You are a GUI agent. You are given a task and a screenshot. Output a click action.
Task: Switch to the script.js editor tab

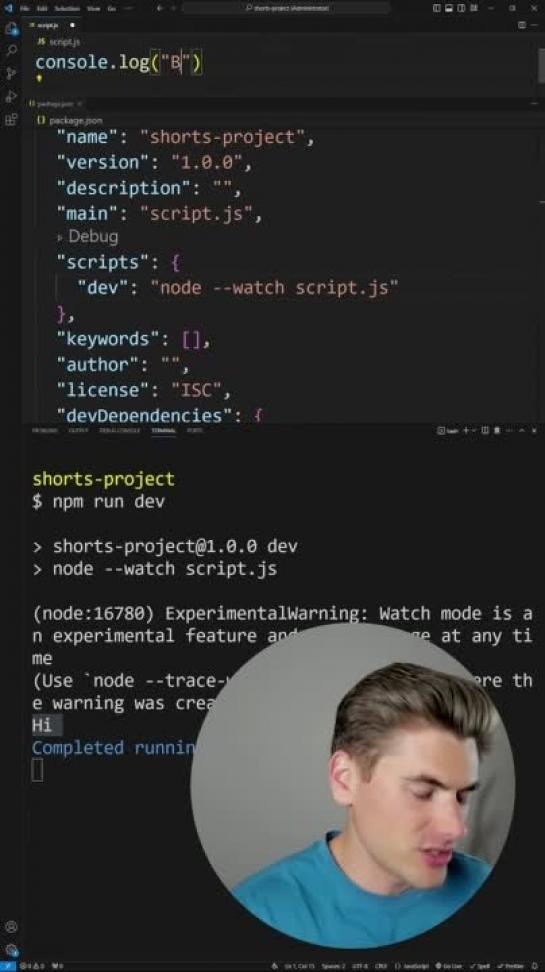[50, 25]
